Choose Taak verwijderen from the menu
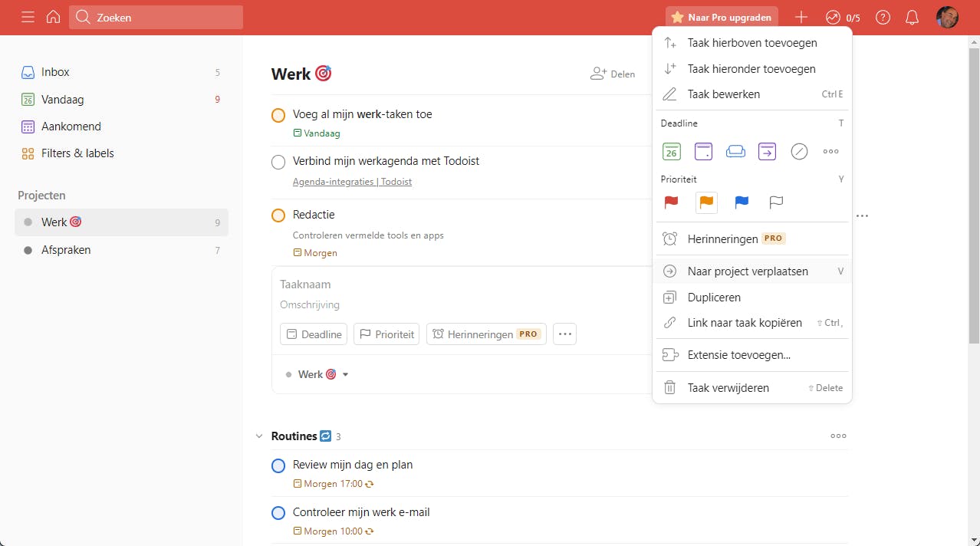Viewport: 980px width, 546px height. [728, 387]
